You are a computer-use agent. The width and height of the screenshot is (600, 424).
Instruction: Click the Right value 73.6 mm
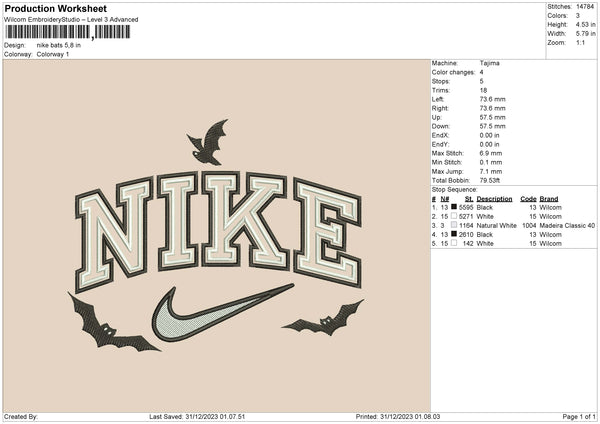tap(492, 108)
